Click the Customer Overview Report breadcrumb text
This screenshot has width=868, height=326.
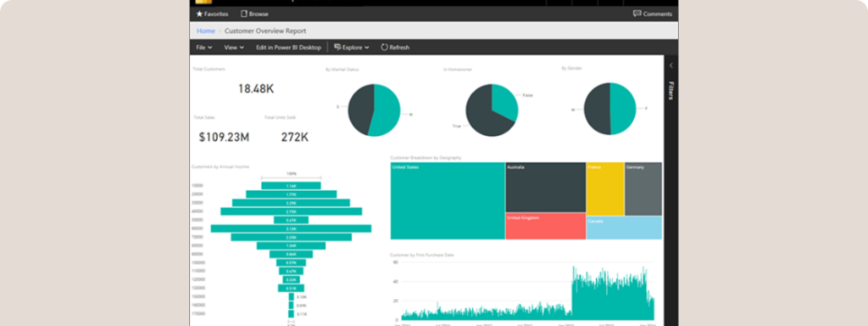click(x=265, y=31)
